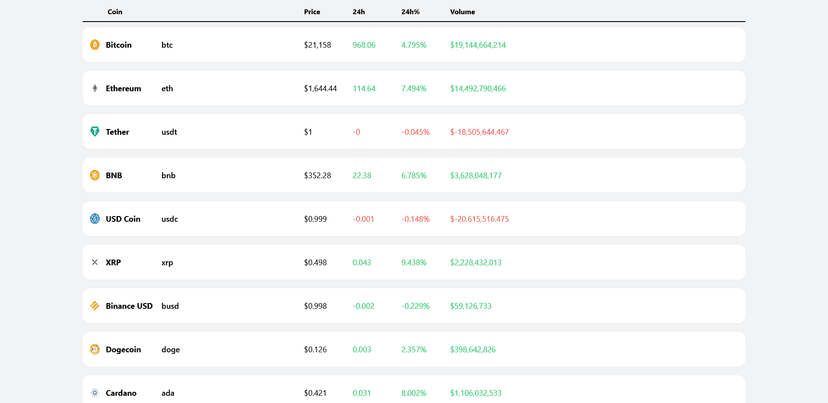
Task: Click USD Coin price $0.999
Action: point(315,219)
